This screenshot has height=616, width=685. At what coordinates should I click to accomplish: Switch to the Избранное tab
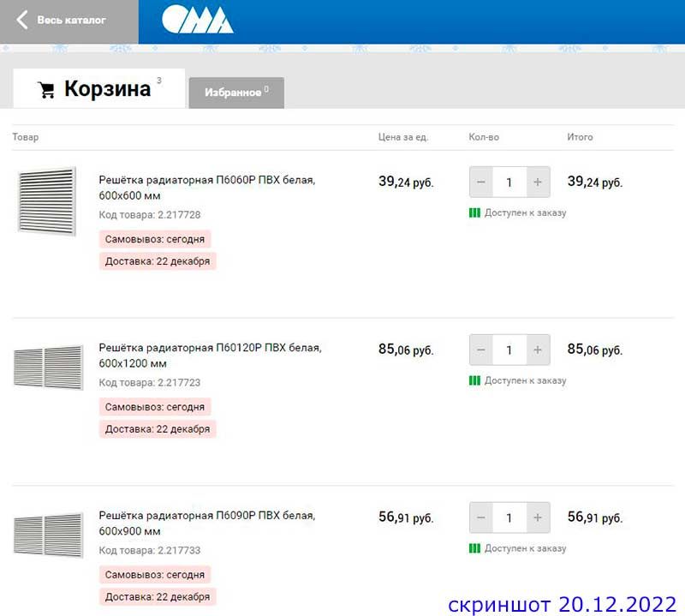coord(236,93)
